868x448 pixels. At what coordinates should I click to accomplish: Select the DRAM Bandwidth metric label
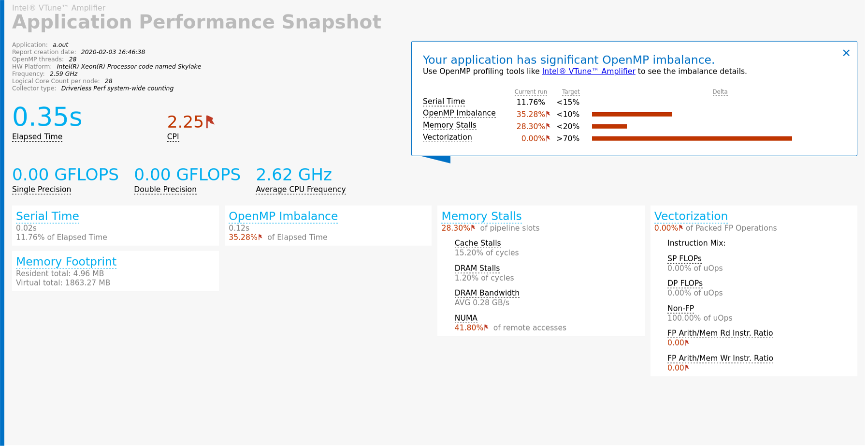pyautogui.click(x=487, y=293)
